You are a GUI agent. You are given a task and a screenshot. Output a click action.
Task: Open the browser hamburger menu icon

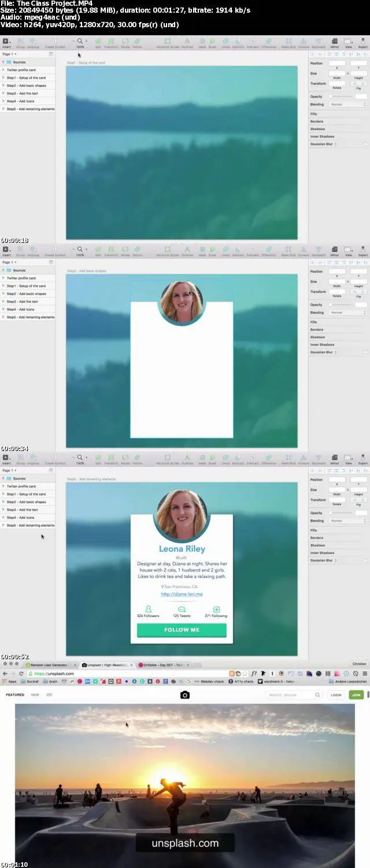point(364,674)
